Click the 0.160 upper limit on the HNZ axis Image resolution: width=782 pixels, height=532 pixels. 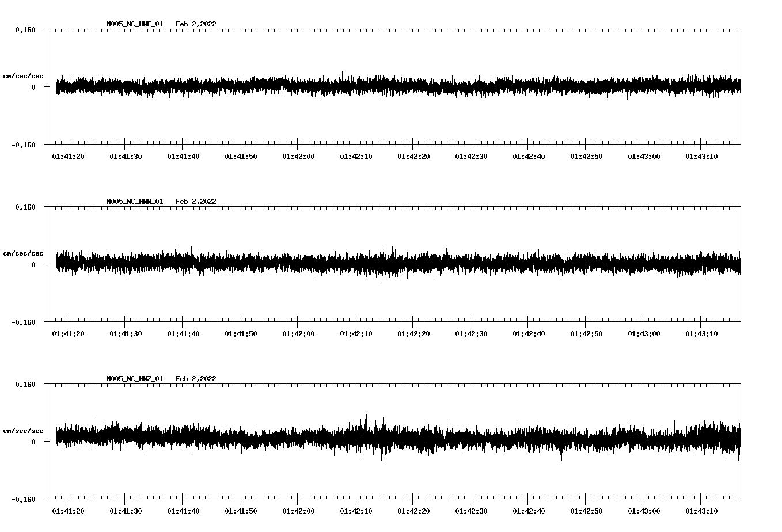25,384
